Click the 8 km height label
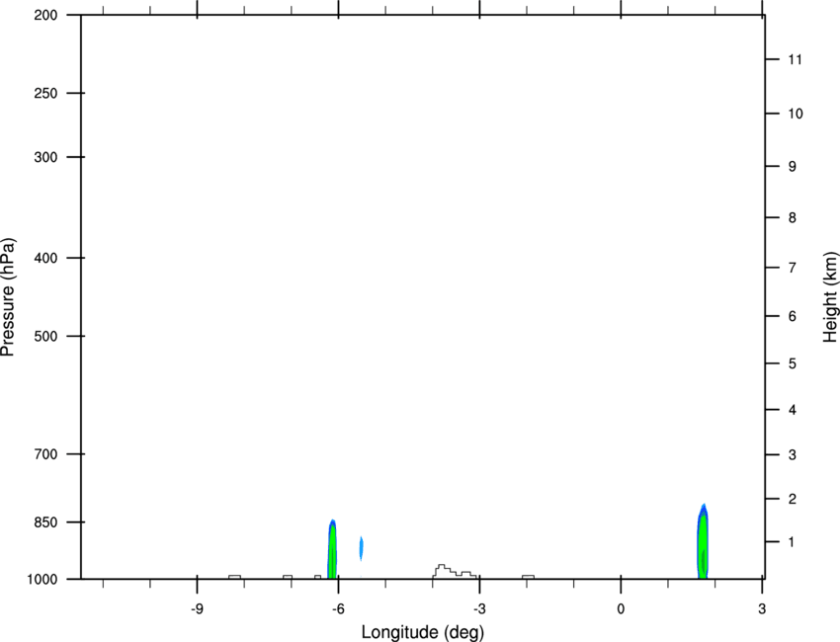Viewport: 840px width, 642px height. click(792, 218)
